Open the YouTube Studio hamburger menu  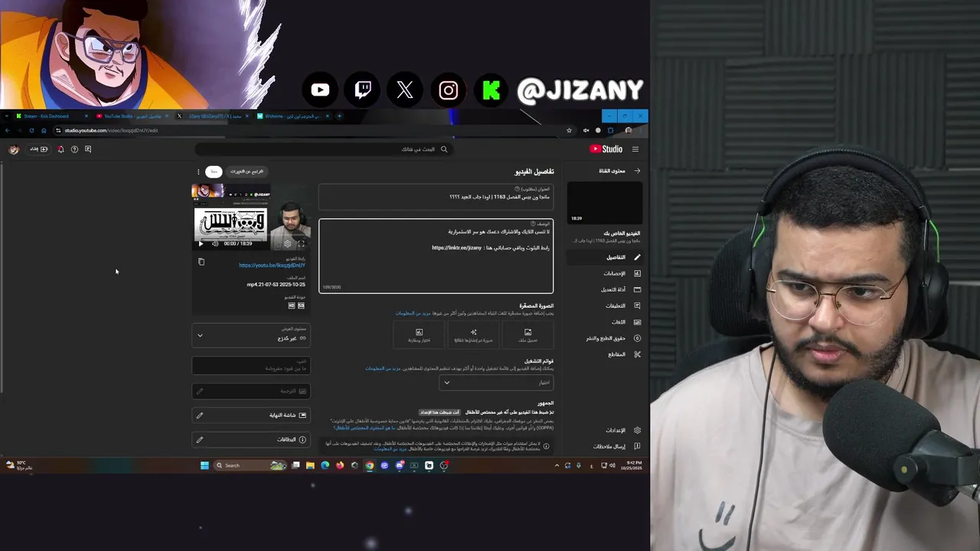tap(635, 149)
